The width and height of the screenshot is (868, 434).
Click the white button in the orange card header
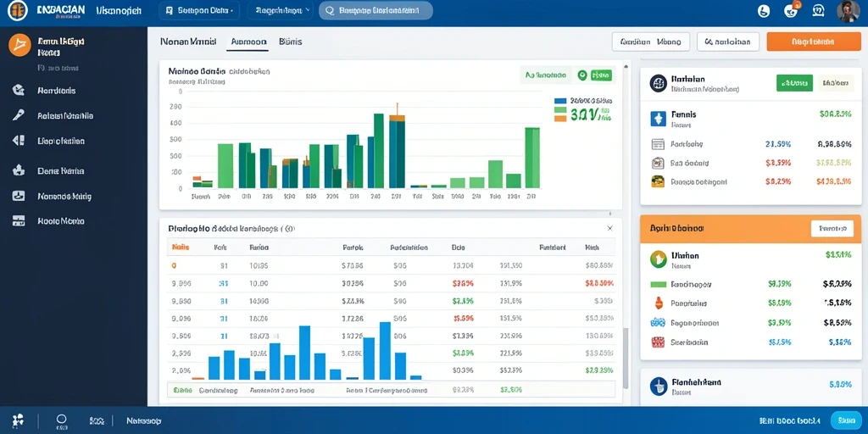click(x=832, y=228)
